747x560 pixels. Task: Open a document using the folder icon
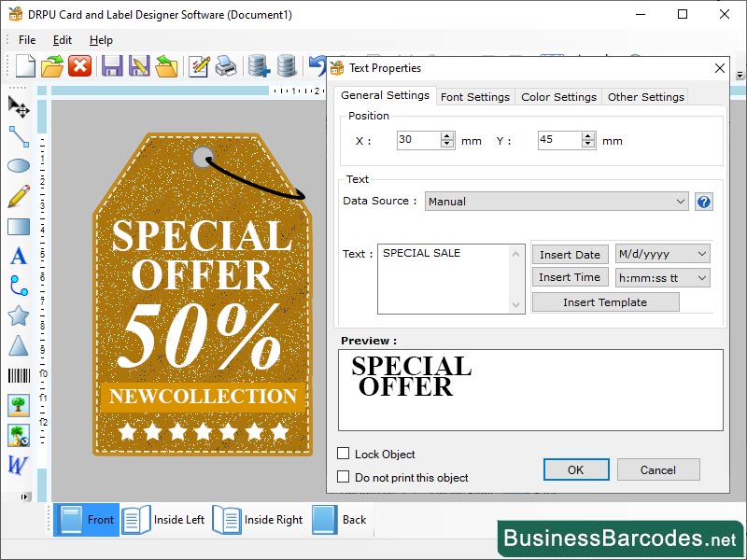pyautogui.click(x=51, y=66)
